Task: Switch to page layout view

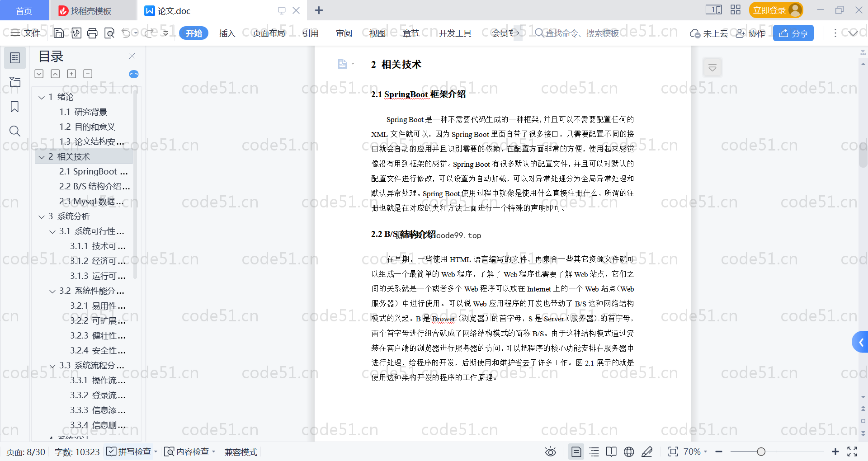Action: (x=576, y=452)
